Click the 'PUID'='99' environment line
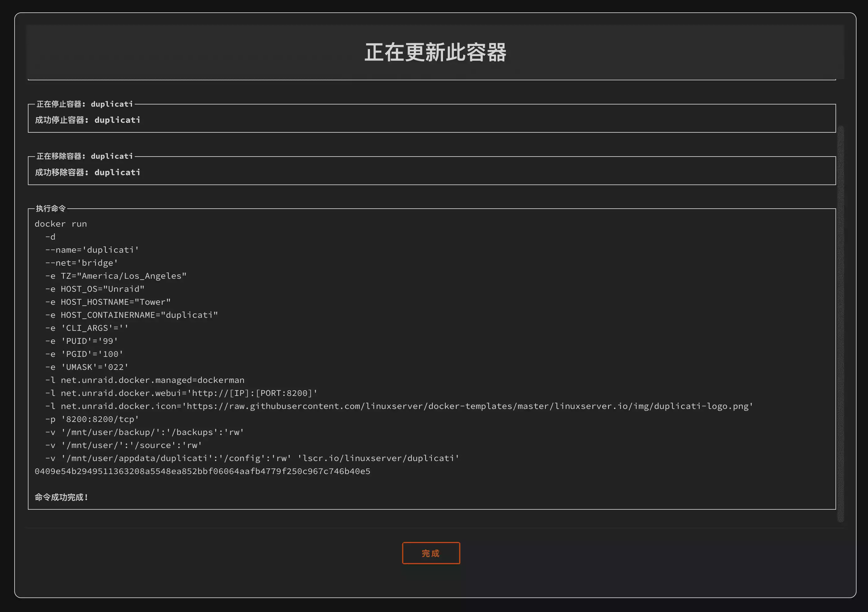Screen dimensions: 868x612 (x=81, y=341)
